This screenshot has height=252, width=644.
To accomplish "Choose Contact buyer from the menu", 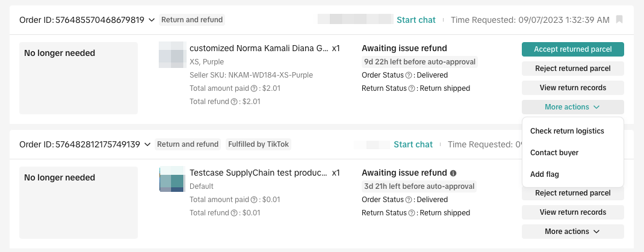I will pyautogui.click(x=554, y=153).
